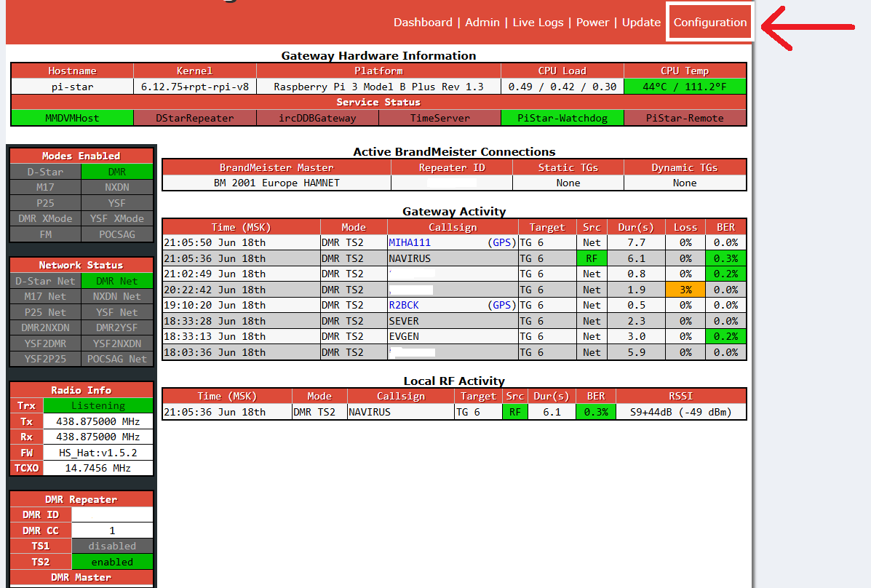Select the RSSI value S9+44dB (-49 dBm)
This screenshot has height=588, width=871.
681,412
